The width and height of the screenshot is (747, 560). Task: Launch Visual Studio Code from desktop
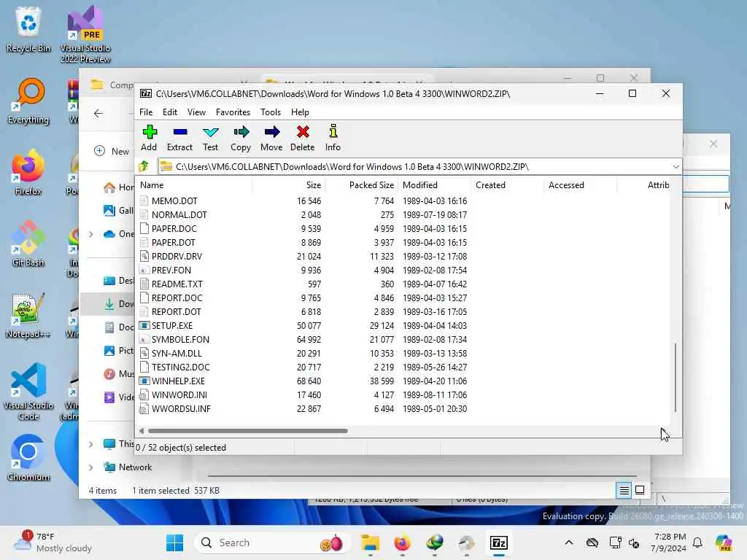tap(28, 392)
